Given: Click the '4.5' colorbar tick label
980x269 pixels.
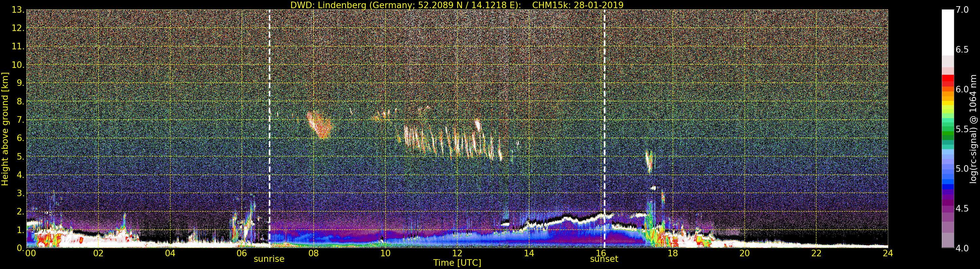Looking at the screenshot, I should point(962,208).
